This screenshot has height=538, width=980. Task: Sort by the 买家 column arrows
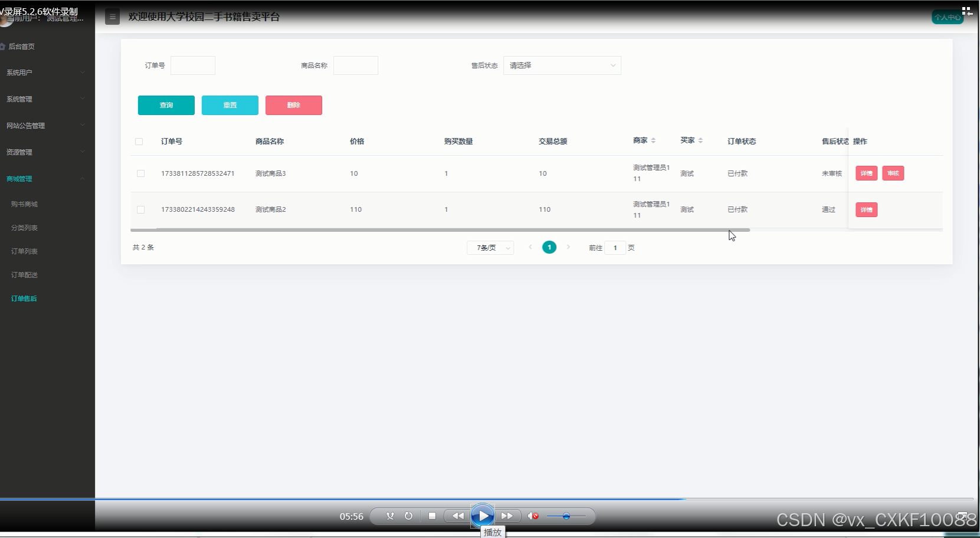pyautogui.click(x=700, y=140)
